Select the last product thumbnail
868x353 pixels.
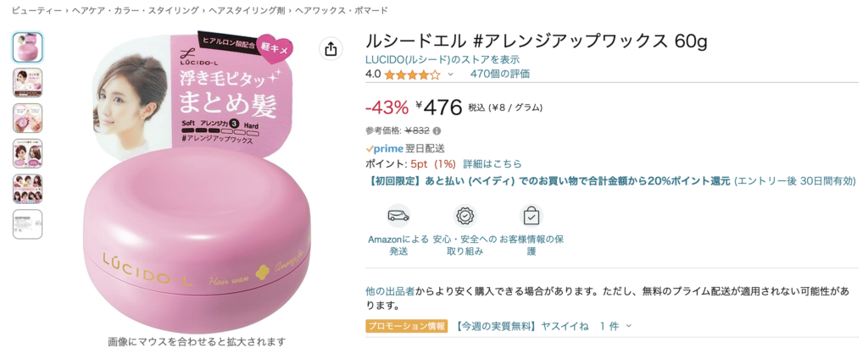28,224
